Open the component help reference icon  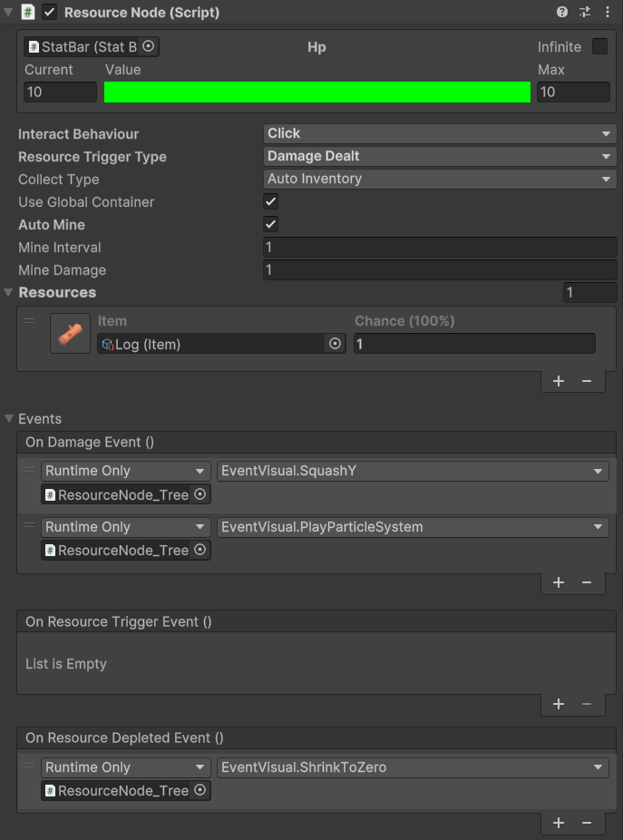[x=562, y=13]
